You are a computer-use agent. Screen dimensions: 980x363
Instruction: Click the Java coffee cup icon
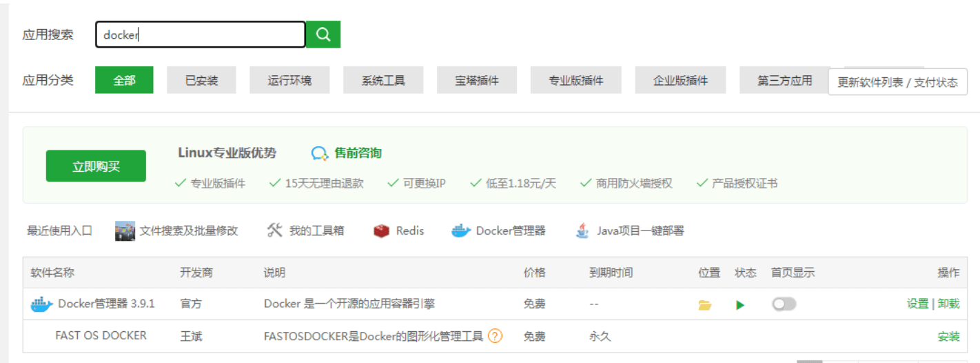click(582, 231)
